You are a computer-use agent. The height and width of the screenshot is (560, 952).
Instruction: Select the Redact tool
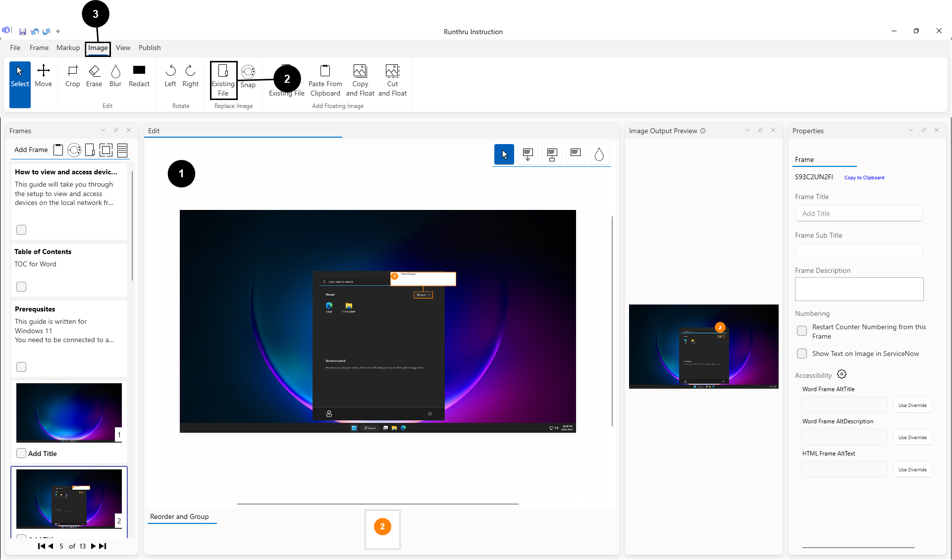[x=139, y=76]
